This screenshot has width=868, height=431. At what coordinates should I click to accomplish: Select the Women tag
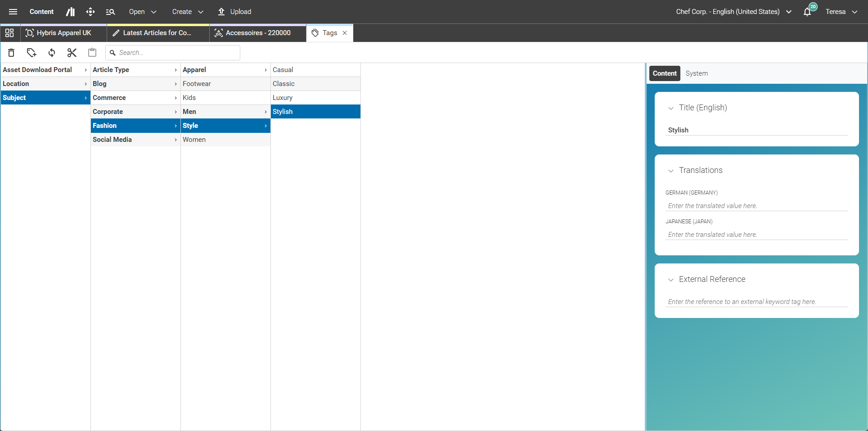pyautogui.click(x=225, y=140)
